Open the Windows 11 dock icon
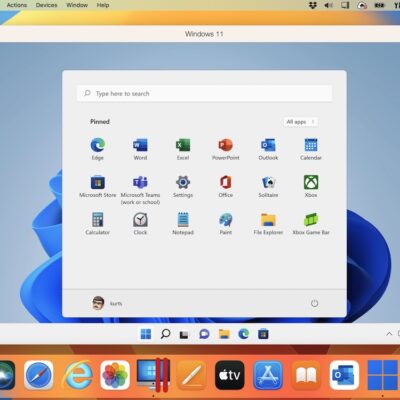This screenshot has width=400, height=400. tap(383, 375)
